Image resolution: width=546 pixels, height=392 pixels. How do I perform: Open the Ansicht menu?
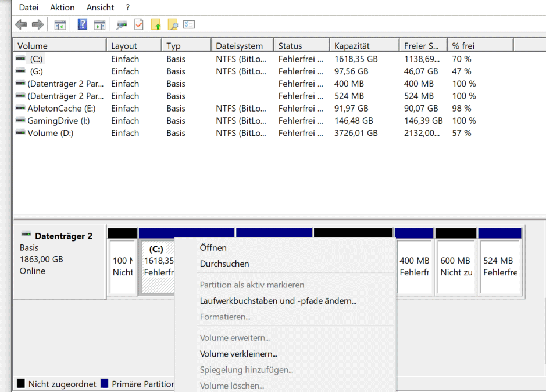(99, 7)
